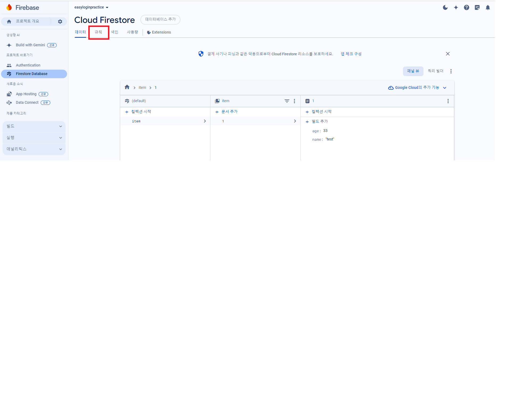Toggle dark mode moon icon

click(x=445, y=7)
